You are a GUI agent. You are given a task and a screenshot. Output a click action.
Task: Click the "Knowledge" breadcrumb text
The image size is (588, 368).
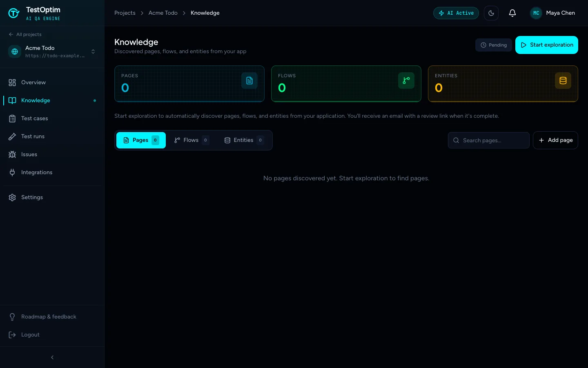[x=205, y=13]
